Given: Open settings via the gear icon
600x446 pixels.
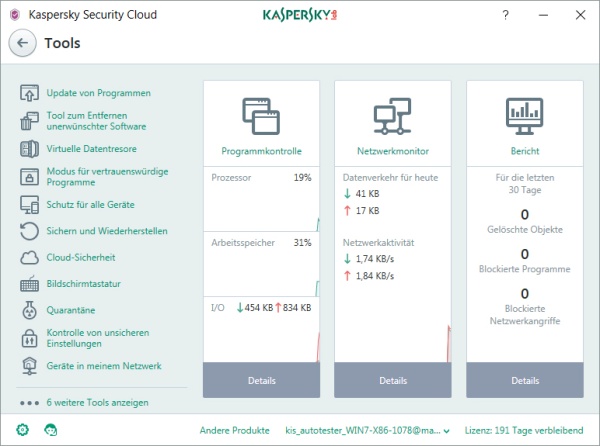Looking at the screenshot, I should tap(23, 430).
